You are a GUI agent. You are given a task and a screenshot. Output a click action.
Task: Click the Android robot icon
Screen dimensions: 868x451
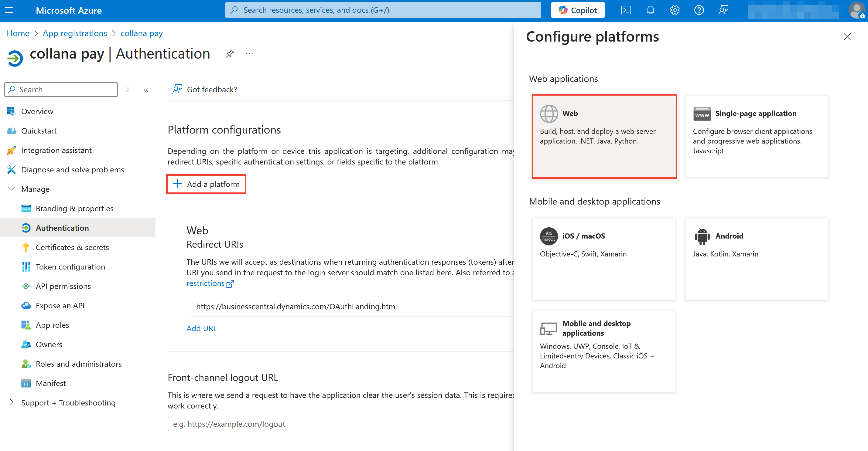pyautogui.click(x=702, y=236)
